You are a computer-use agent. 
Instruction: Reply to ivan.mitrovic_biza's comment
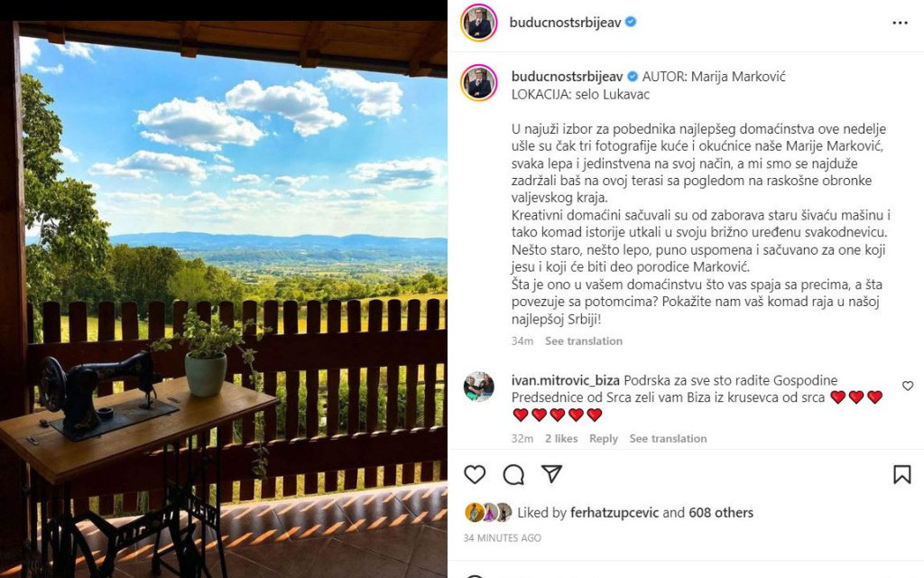604,438
